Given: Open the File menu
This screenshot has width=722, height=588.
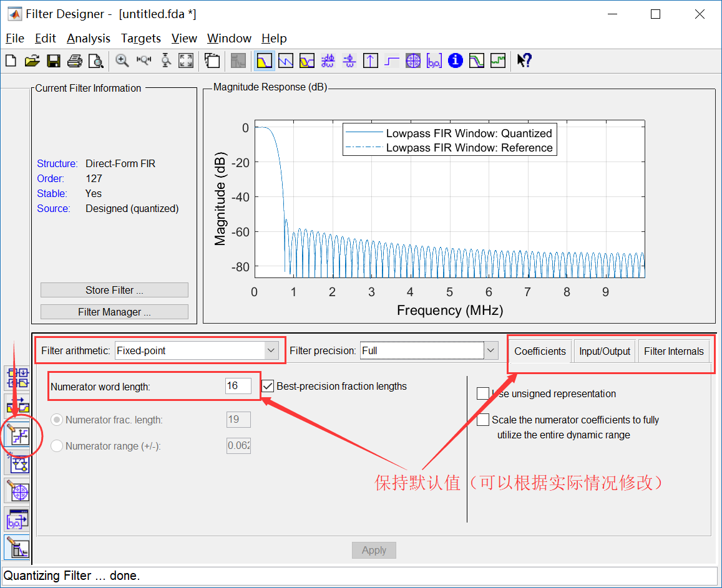Looking at the screenshot, I should (x=15, y=38).
